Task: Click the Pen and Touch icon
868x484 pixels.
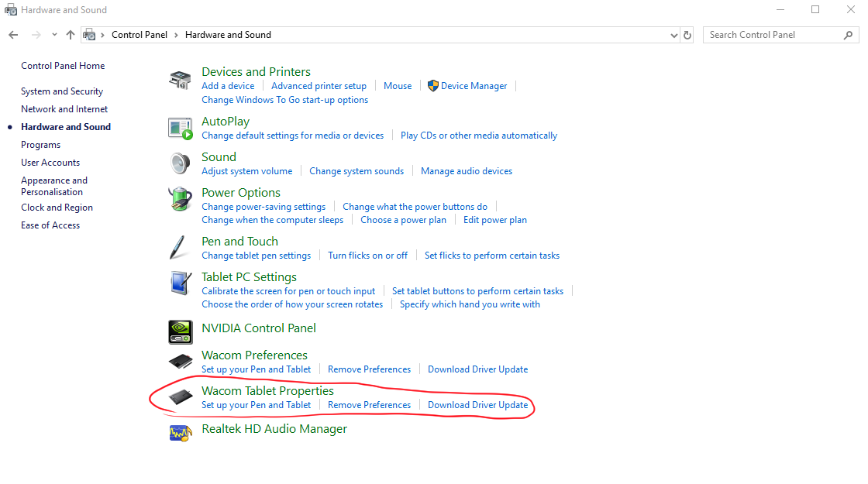Action: click(178, 248)
